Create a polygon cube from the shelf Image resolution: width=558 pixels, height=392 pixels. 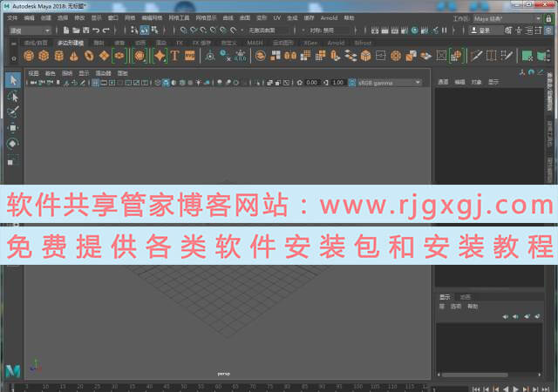pyautogui.click(x=44, y=56)
